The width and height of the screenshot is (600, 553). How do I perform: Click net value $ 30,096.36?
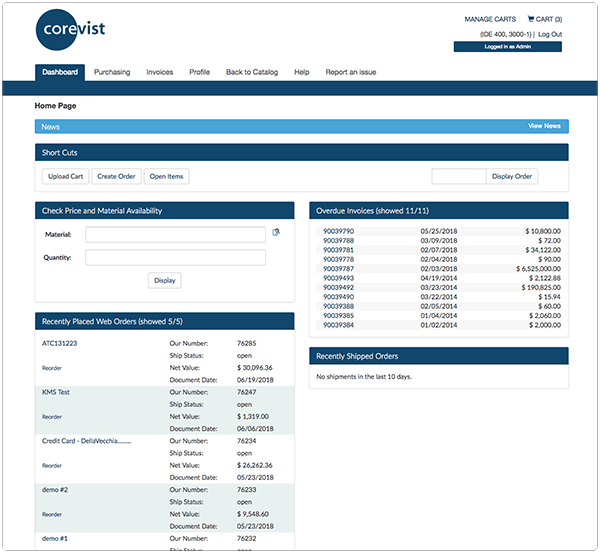(255, 368)
